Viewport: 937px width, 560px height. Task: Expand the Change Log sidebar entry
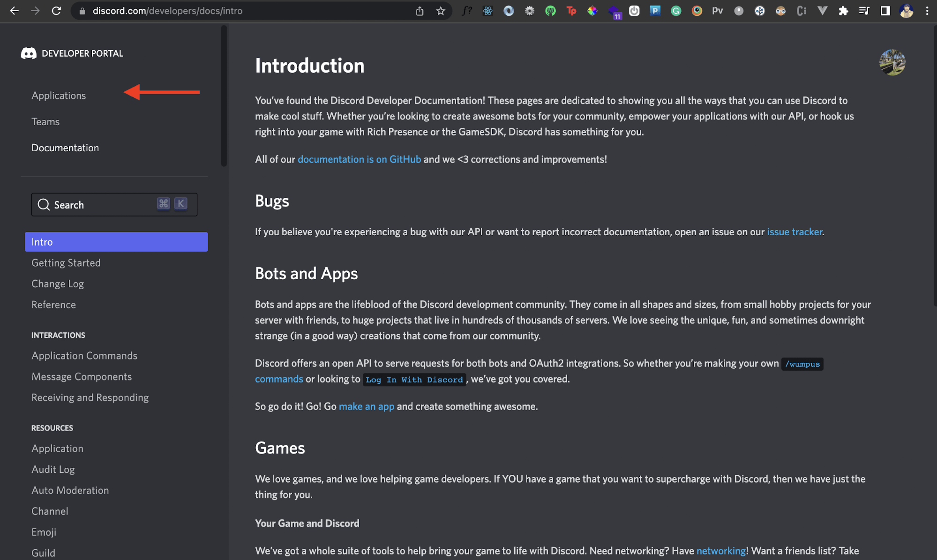coord(57,283)
